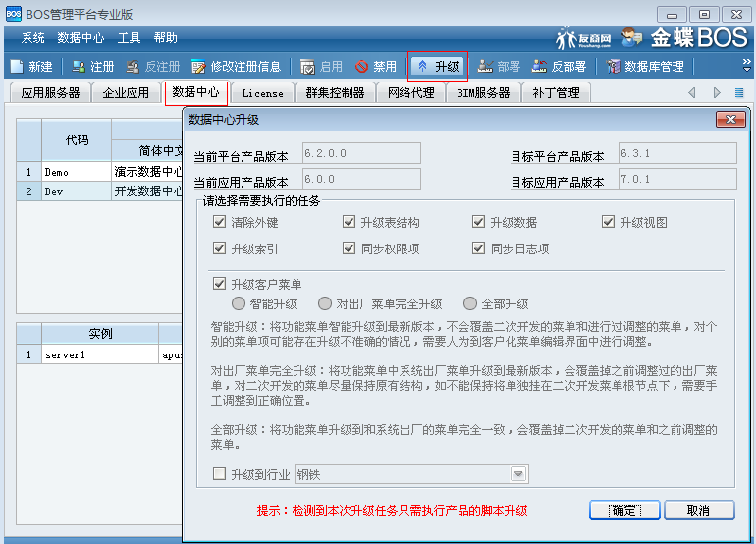This screenshot has height=544, width=756.
Task: Open the 系统 menu
Action: (x=32, y=38)
